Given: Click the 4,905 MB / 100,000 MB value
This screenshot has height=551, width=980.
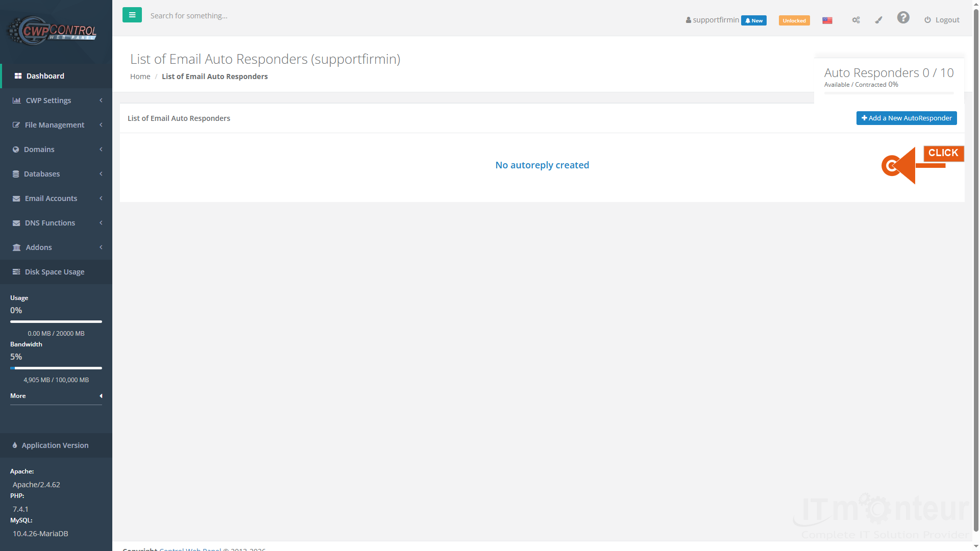Looking at the screenshot, I should click(x=56, y=380).
